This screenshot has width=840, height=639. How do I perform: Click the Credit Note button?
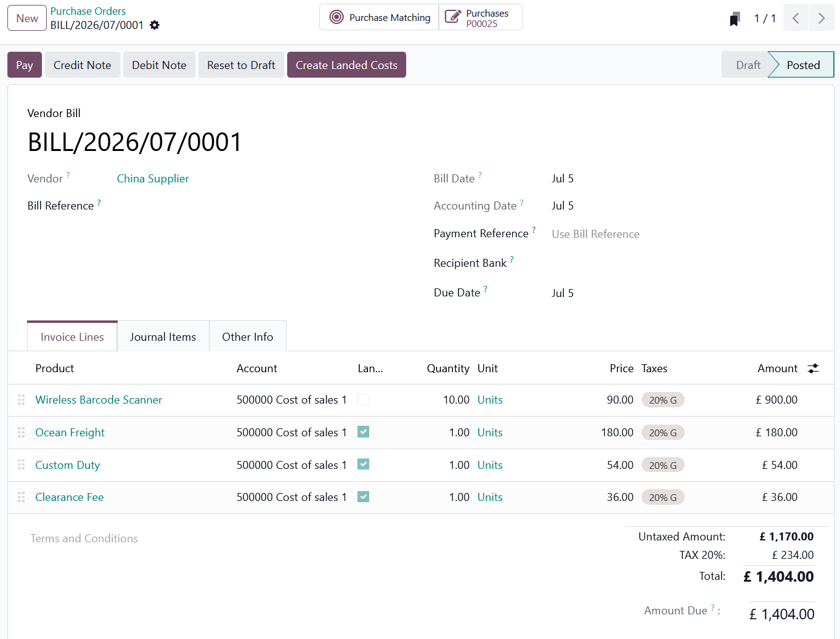[x=83, y=65]
